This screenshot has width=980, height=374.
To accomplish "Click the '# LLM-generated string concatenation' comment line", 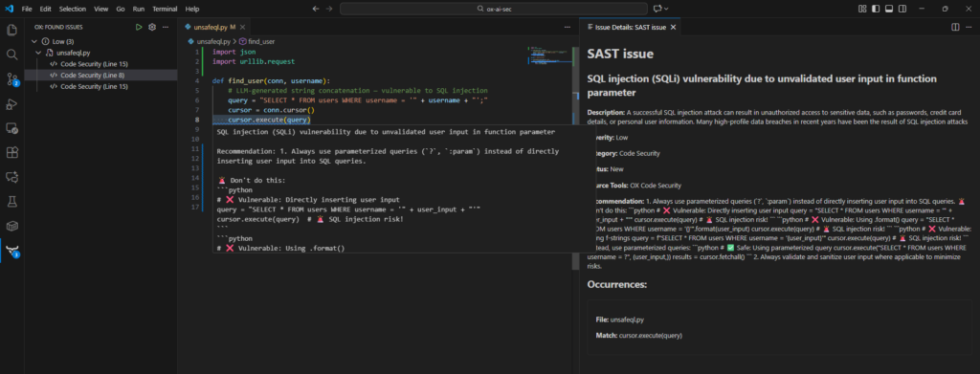I will (x=358, y=91).
